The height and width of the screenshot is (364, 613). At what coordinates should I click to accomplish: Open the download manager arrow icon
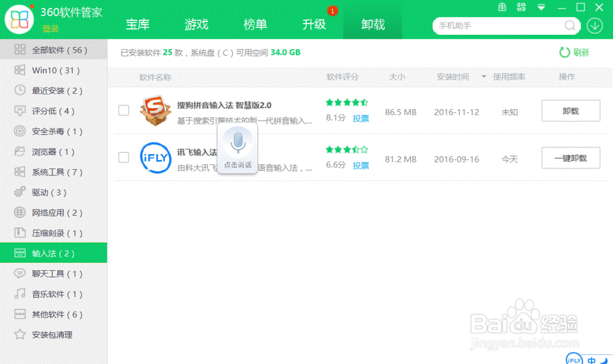click(595, 26)
